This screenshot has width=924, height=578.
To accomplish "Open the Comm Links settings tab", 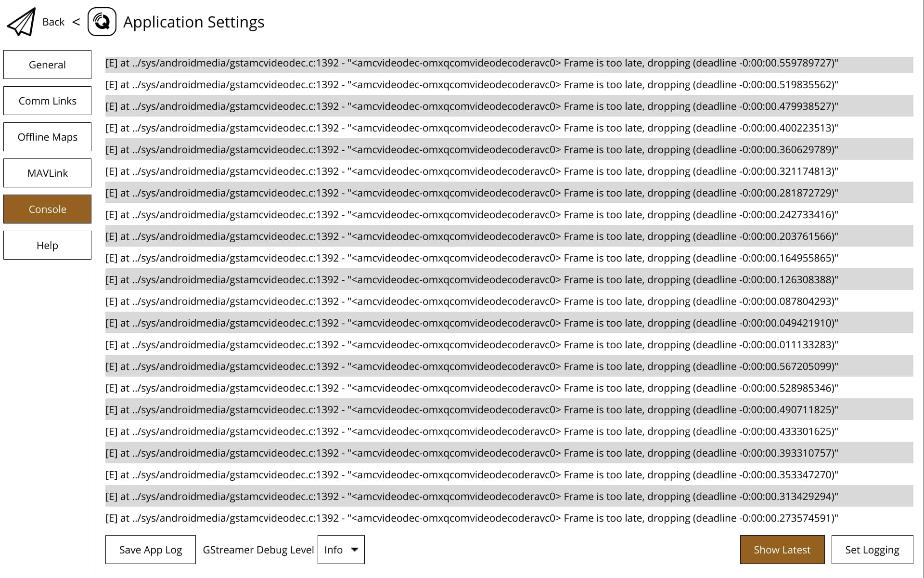I will tap(47, 101).
